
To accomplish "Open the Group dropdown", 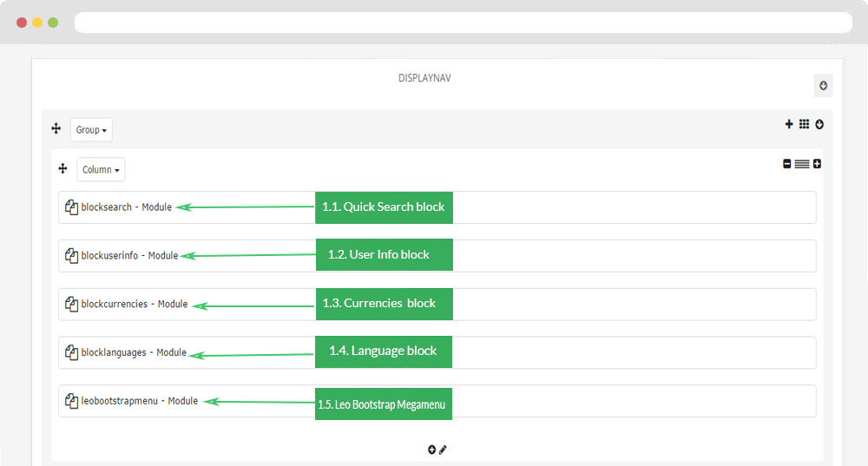I will (x=91, y=129).
